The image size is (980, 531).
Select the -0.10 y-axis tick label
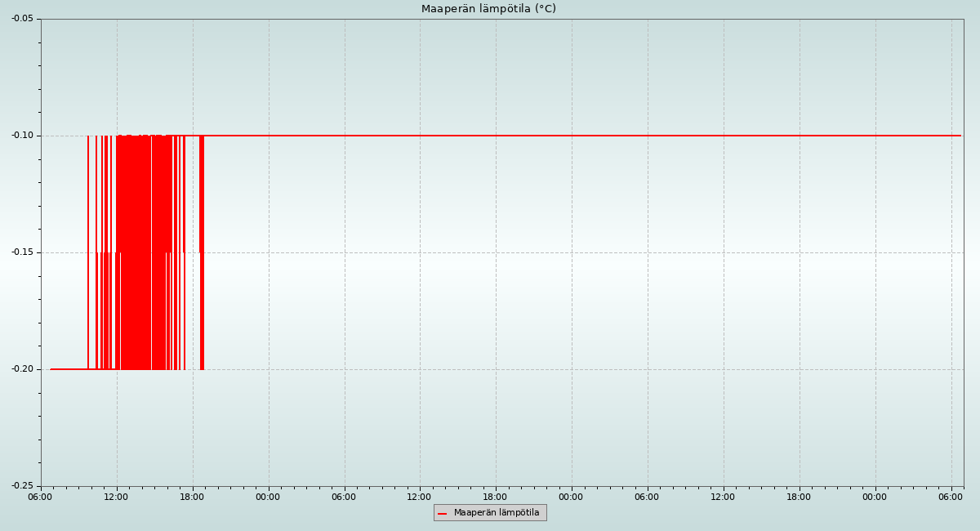point(22,136)
